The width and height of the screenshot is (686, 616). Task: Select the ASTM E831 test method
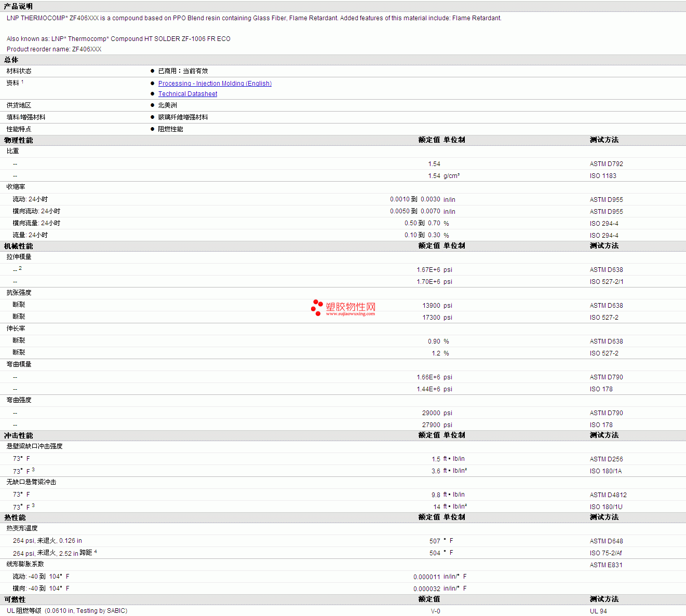(x=606, y=565)
